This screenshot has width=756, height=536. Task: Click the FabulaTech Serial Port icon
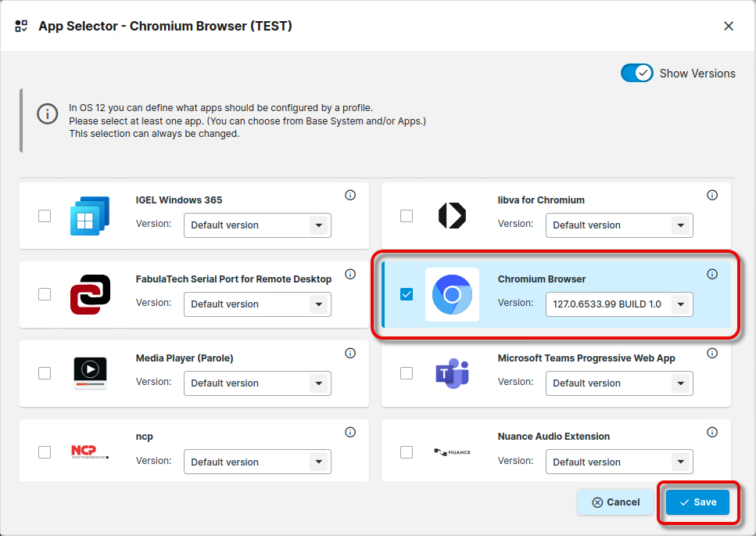pos(90,294)
